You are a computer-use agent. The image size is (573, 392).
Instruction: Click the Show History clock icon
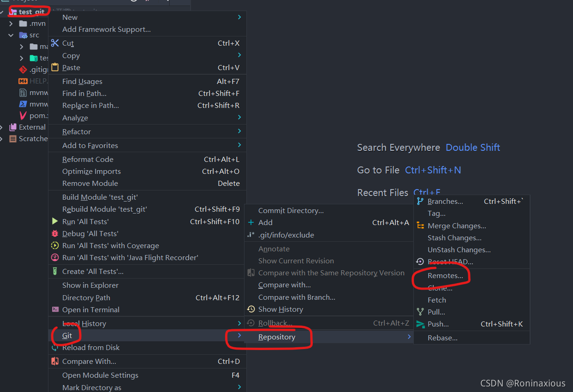[x=251, y=309]
